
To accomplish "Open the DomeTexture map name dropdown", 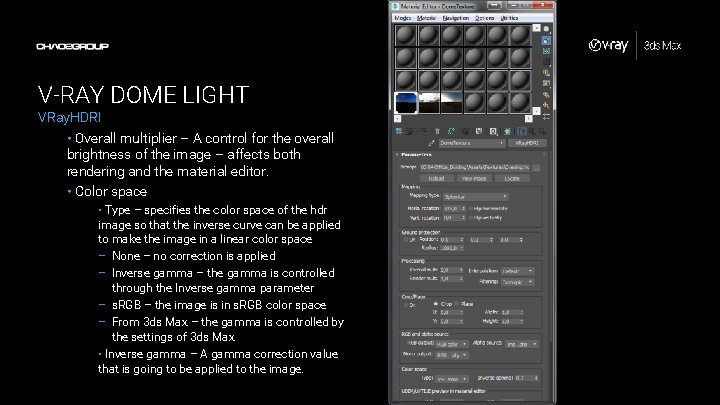I will pos(472,143).
